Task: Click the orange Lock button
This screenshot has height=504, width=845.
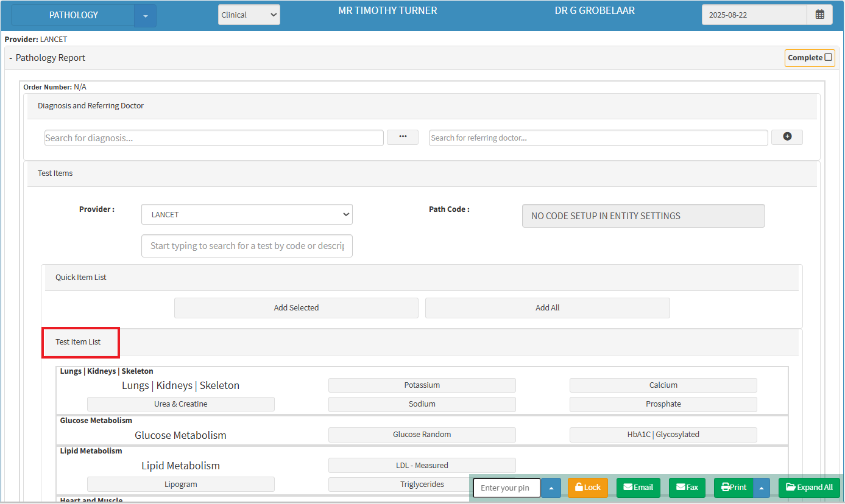Action: [x=587, y=488]
